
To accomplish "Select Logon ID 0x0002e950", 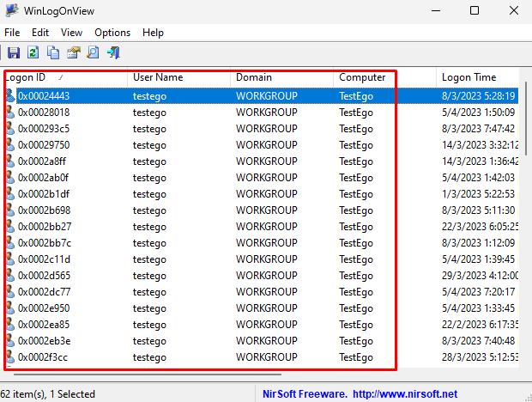I will coord(44,308).
